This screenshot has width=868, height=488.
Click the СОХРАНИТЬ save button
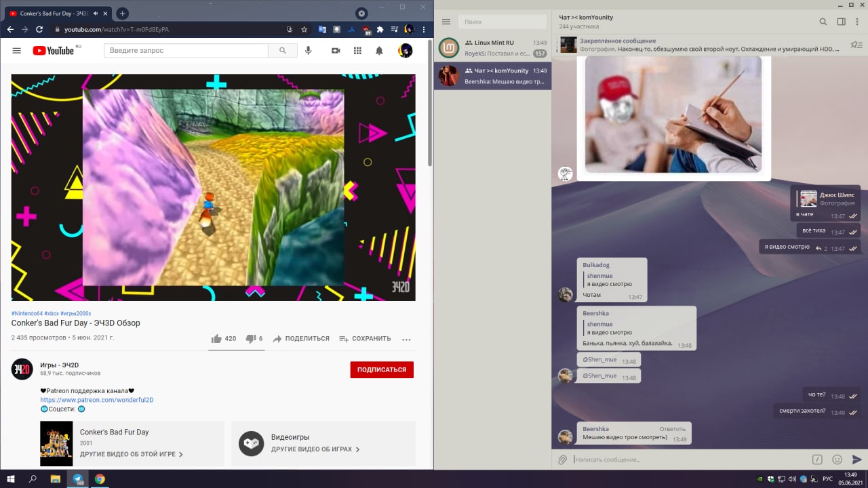point(365,339)
